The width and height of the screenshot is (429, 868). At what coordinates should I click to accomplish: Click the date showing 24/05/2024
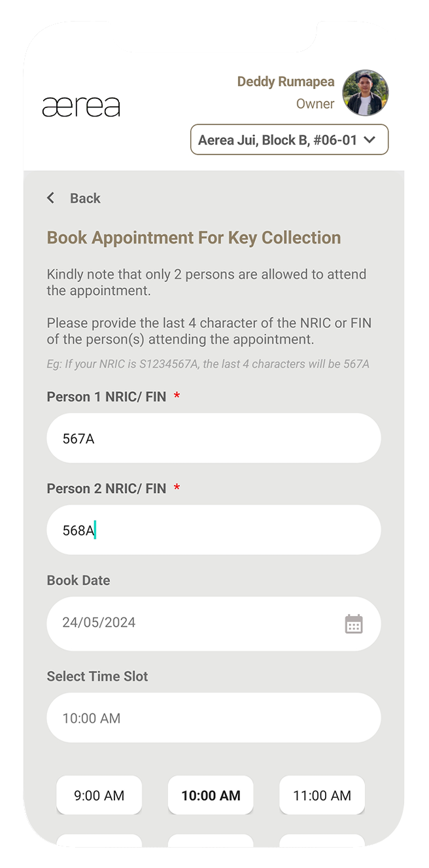click(x=98, y=623)
